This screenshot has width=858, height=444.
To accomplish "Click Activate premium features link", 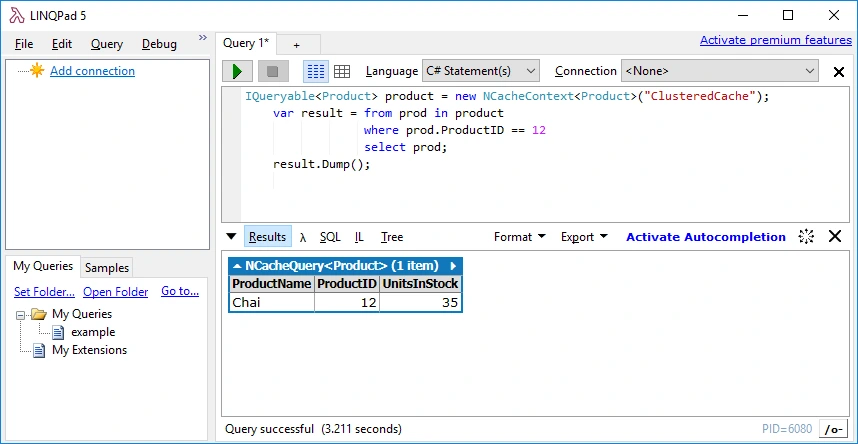I will [x=776, y=40].
